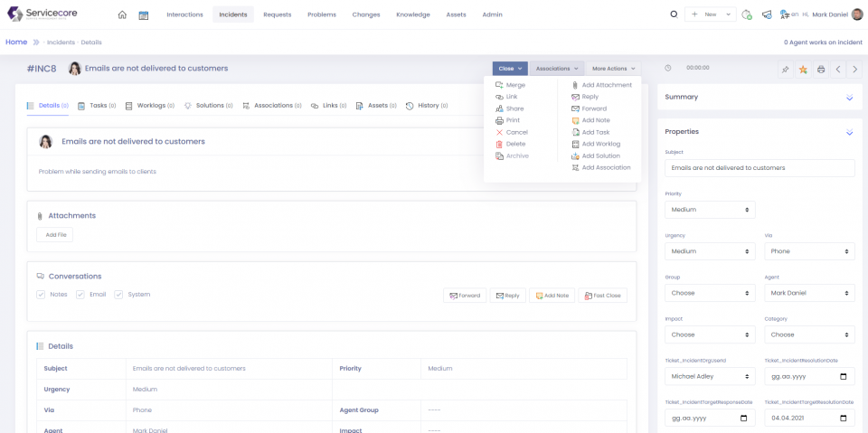Collapse the Summary panel chevron
868x433 pixels.
[x=849, y=98]
